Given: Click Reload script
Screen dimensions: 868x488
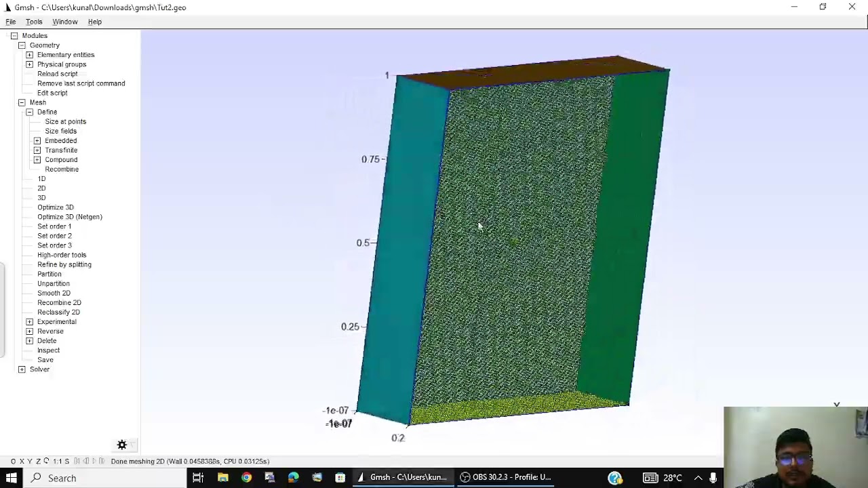Looking at the screenshot, I should tap(58, 74).
